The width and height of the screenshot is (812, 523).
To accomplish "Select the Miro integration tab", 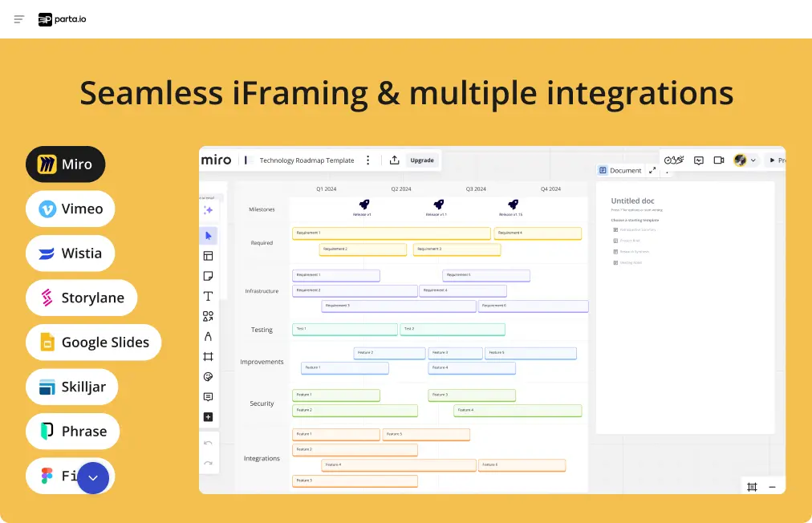I will coord(65,164).
